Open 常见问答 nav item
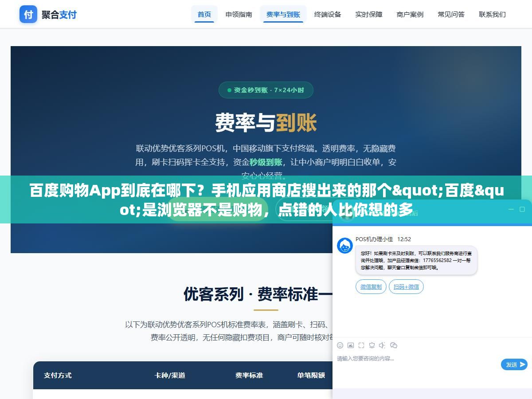 click(x=451, y=14)
